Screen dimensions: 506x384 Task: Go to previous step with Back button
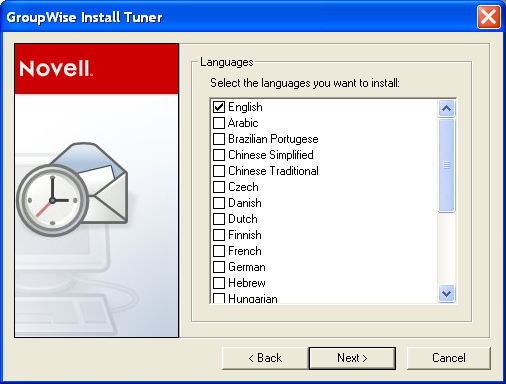265,358
